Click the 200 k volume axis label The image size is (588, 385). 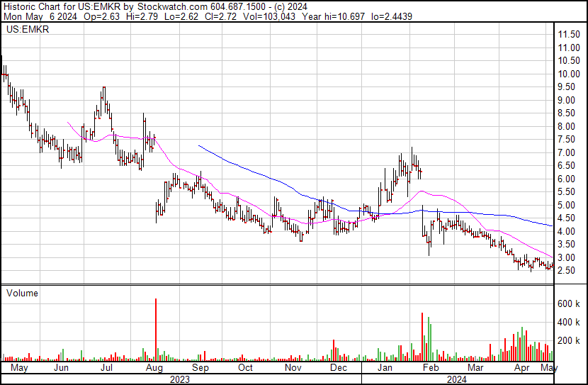[568, 341]
